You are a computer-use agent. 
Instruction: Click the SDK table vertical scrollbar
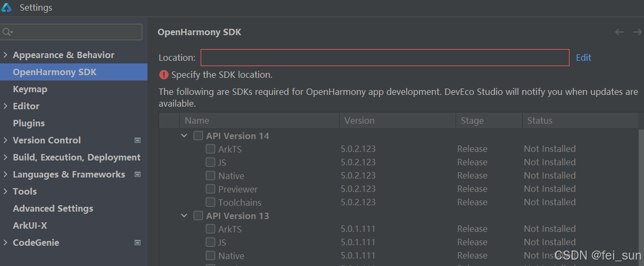click(x=641, y=197)
